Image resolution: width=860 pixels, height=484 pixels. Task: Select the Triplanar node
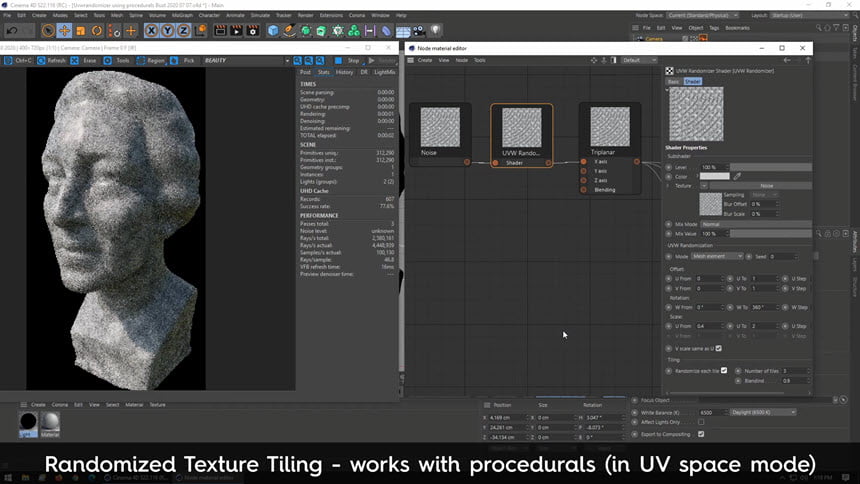pos(610,148)
